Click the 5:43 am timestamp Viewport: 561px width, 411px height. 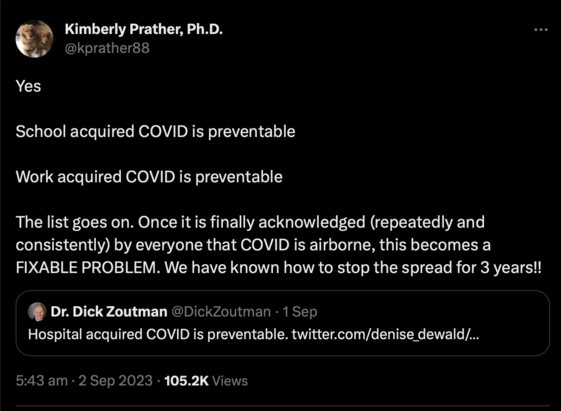pos(42,381)
